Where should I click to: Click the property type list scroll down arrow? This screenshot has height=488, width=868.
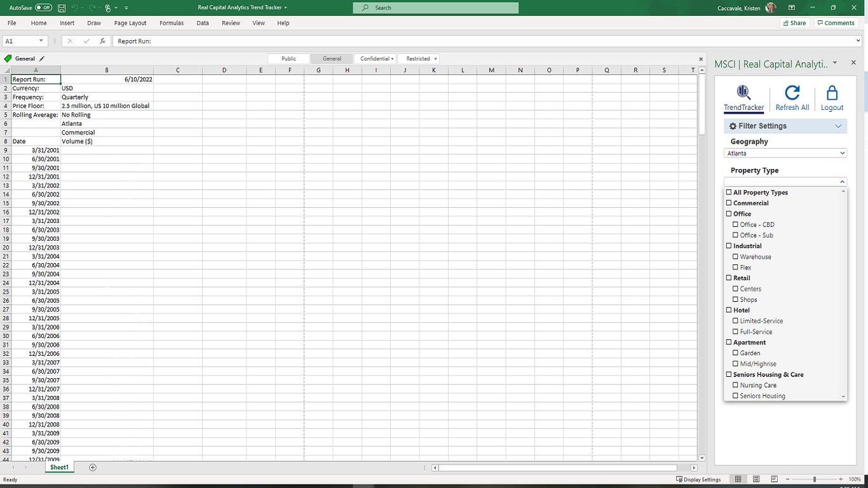844,396
